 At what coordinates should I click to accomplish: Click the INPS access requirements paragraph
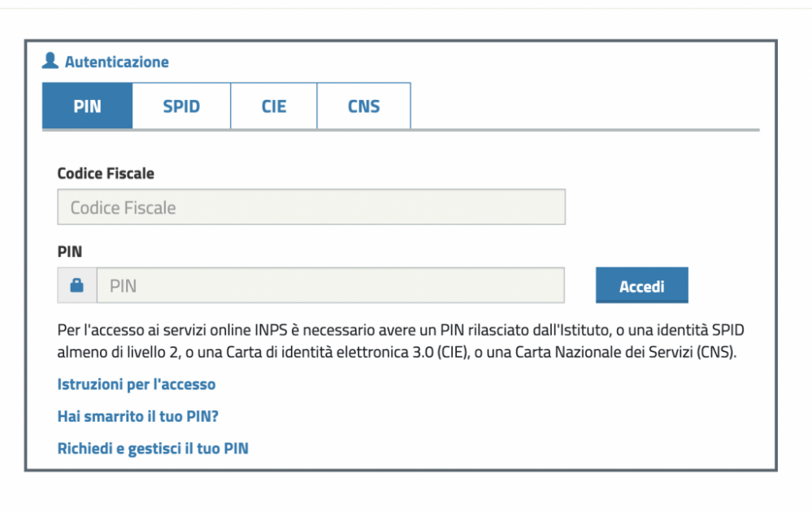pos(401,341)
